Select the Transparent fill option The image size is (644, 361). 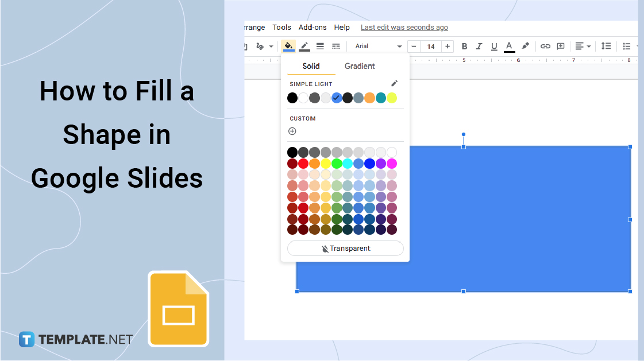(345, 248)
